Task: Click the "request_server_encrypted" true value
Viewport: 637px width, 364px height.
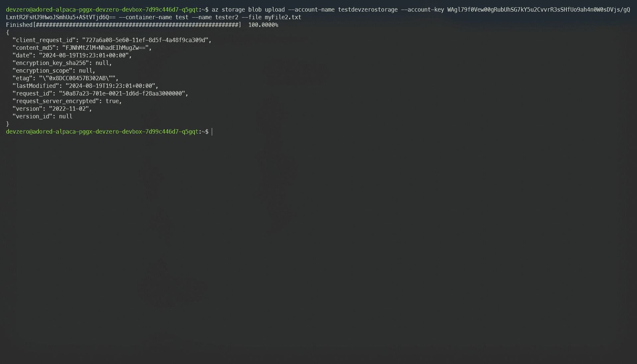Action: (x=113, y=101)
